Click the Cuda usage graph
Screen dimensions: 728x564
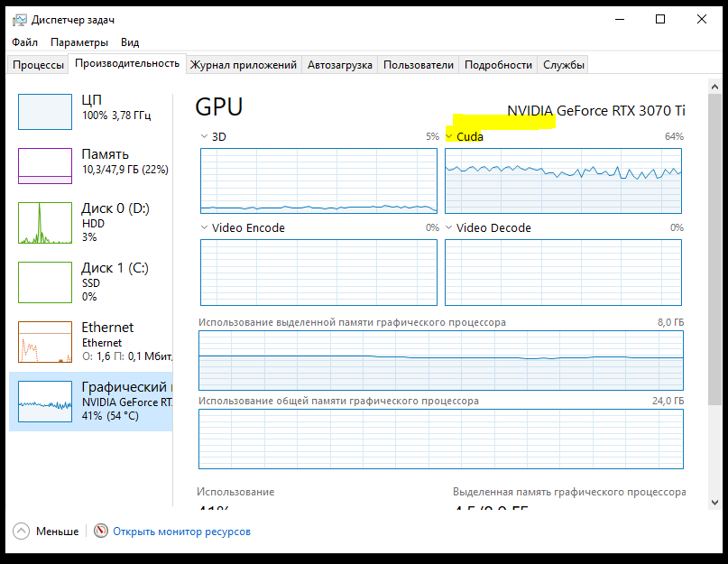click(563, 180)
